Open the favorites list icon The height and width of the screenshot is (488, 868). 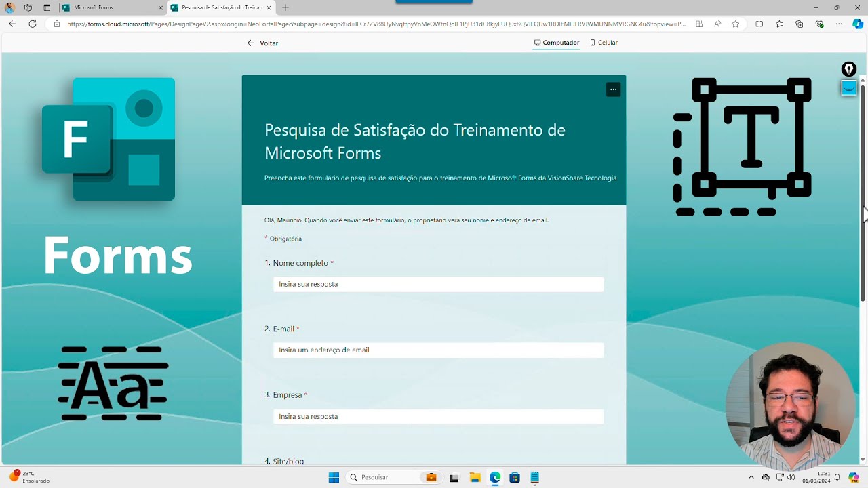point(779,24)
